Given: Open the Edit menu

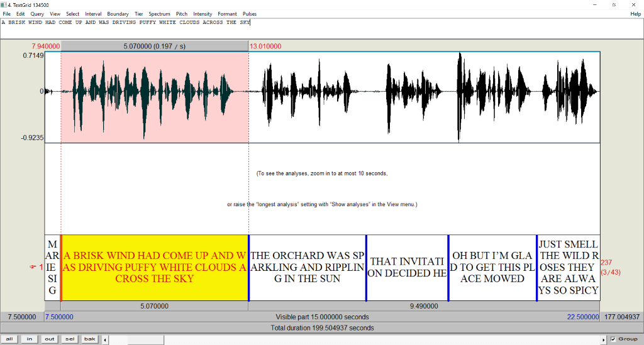Looking at the screenshot, I should (x=21, y=14).
